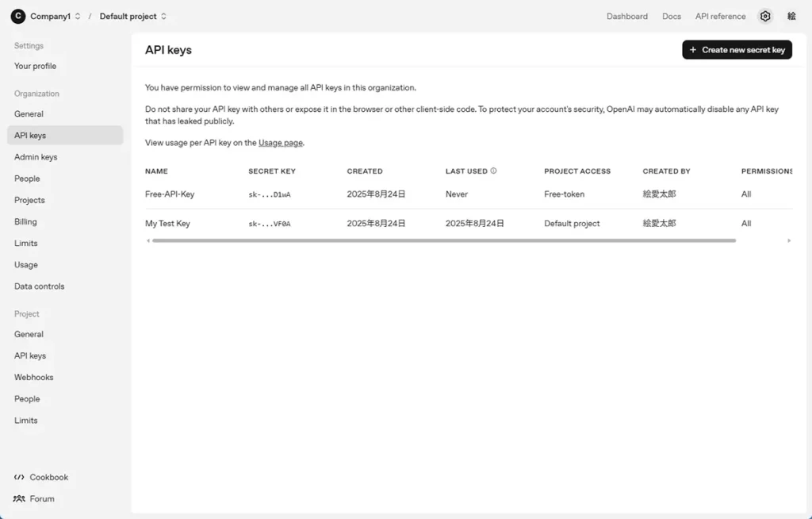Click the table scroll-right arrow

(789, 240)
